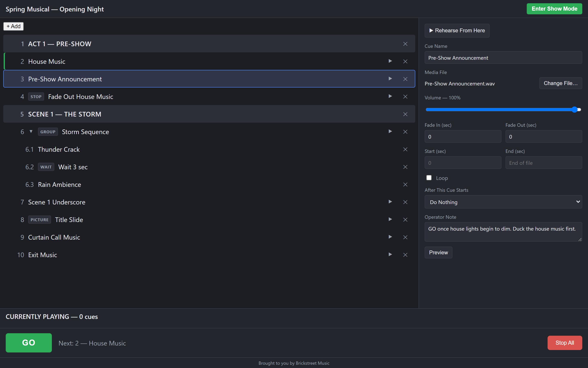This screenshot has height=368, width=588.
Task: Play the Fade Out House Music cue
Action: tap(390, 96)
